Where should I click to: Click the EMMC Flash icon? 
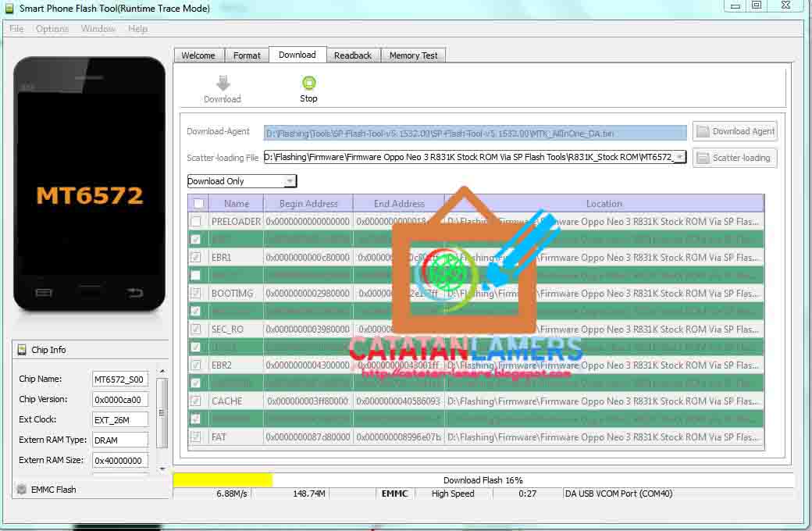pyautogui.click(x=22, y=489)
